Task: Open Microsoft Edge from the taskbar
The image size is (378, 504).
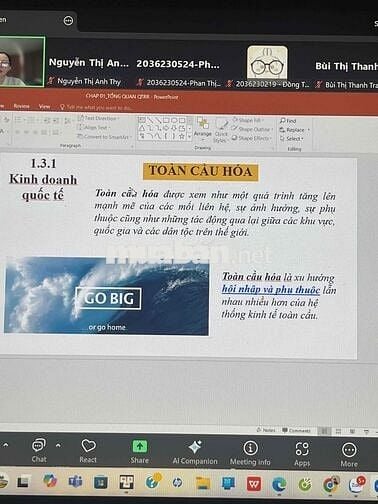Action: coord(279,484)
